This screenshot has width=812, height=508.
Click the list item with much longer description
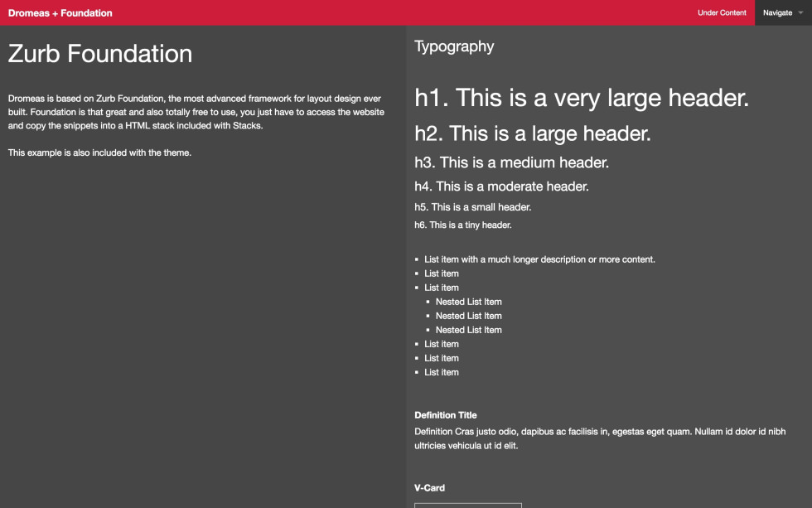(x=539, y=259)
